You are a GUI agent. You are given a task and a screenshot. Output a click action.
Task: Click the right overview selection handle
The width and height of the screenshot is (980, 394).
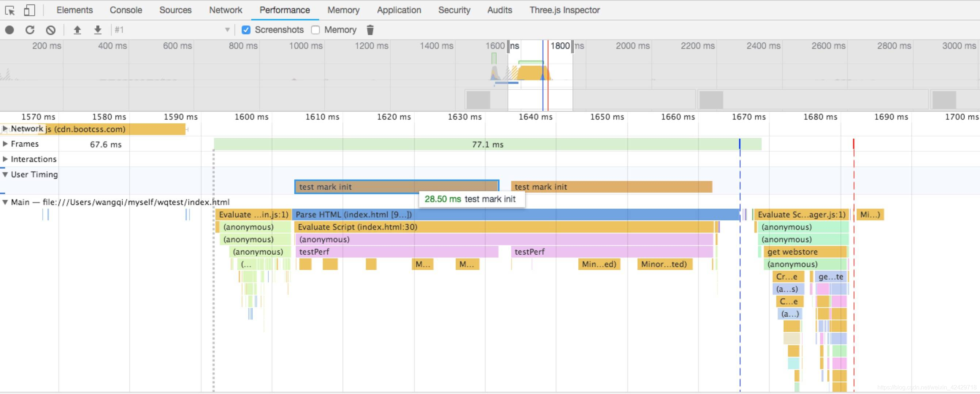click(x=573, y=47)
